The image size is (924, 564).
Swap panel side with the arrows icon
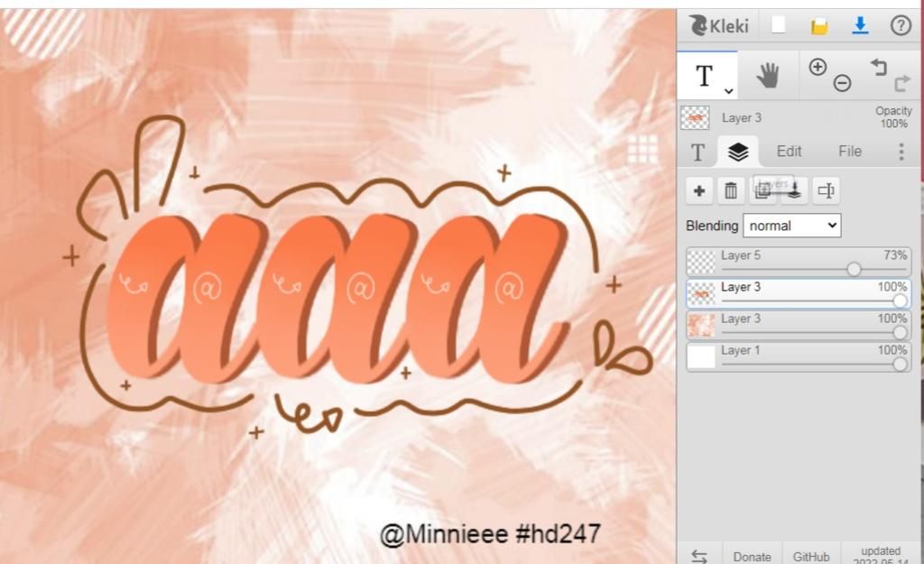tap(699, 556)
